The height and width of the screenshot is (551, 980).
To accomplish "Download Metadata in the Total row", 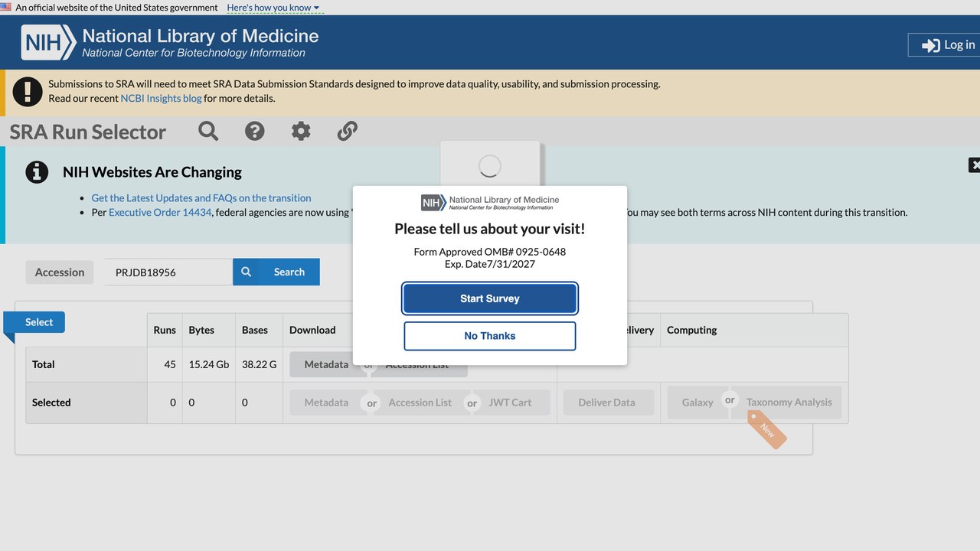I will coord(326,364).
